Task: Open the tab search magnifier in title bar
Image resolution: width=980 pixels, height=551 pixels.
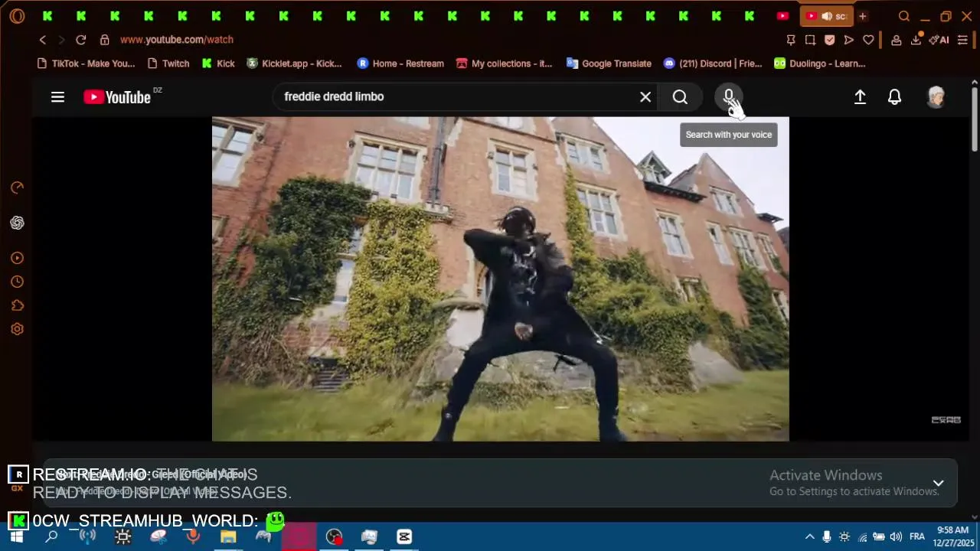Action: pos(904,16)
